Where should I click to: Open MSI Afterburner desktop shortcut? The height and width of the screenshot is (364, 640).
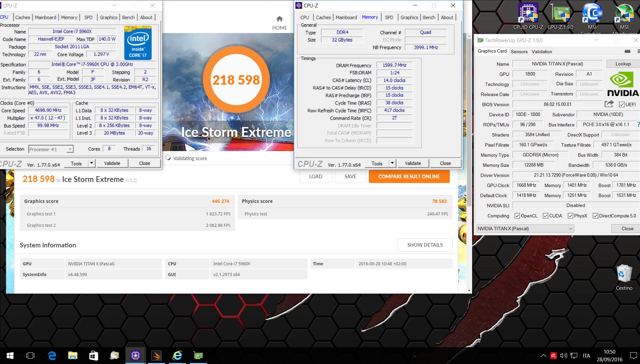pos(624,17)
